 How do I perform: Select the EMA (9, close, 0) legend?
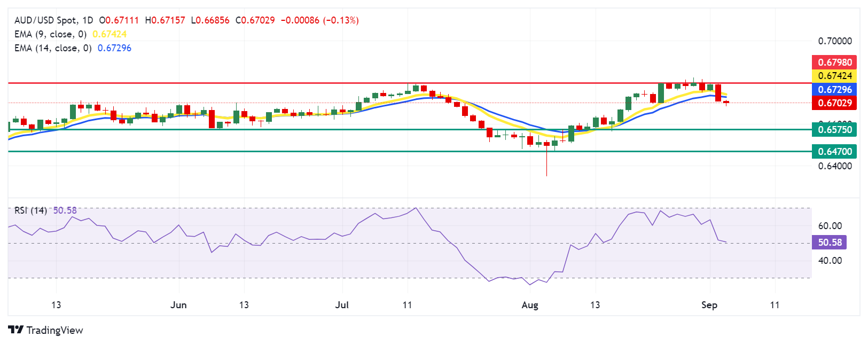[50, 34]
